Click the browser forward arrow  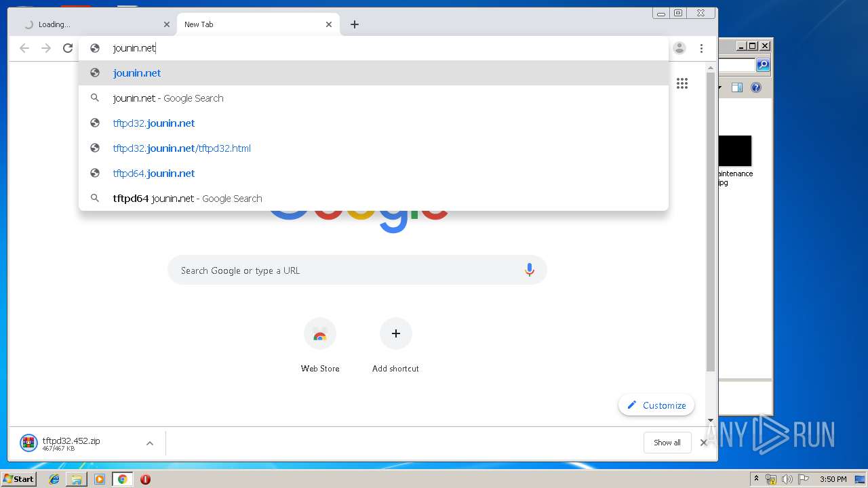(46, 48)
